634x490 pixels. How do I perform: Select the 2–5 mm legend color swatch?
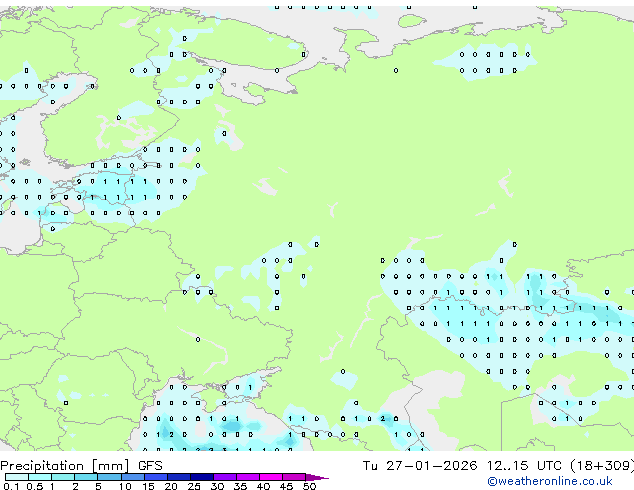86,477
